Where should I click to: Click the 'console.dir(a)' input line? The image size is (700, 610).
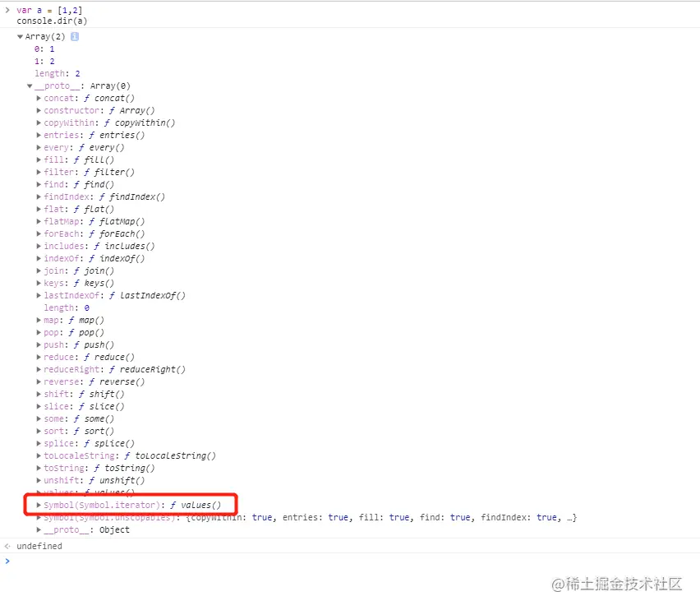[x=52, y=21]
